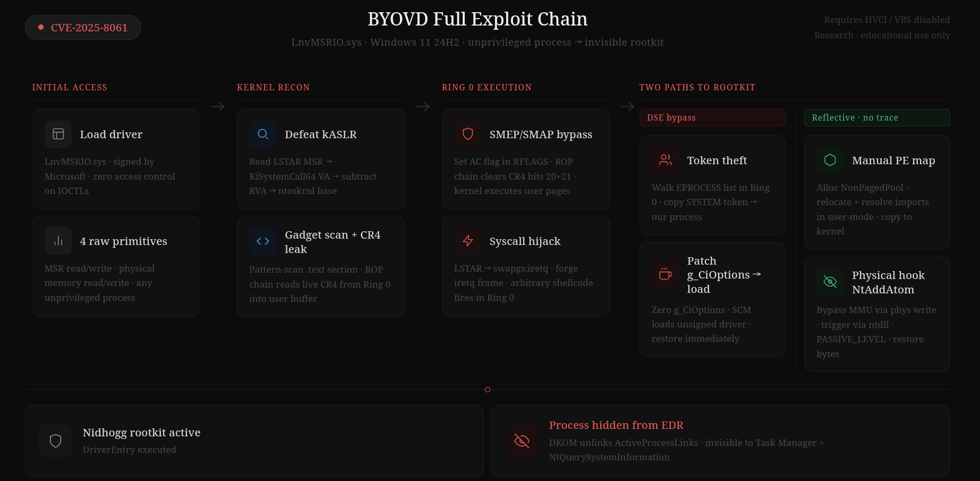The width and height of the screenshot is (980, 481).
Task: Click the arrow between Kernel Recon and Ring 0 Execution
Action: (x=423, y=107)
